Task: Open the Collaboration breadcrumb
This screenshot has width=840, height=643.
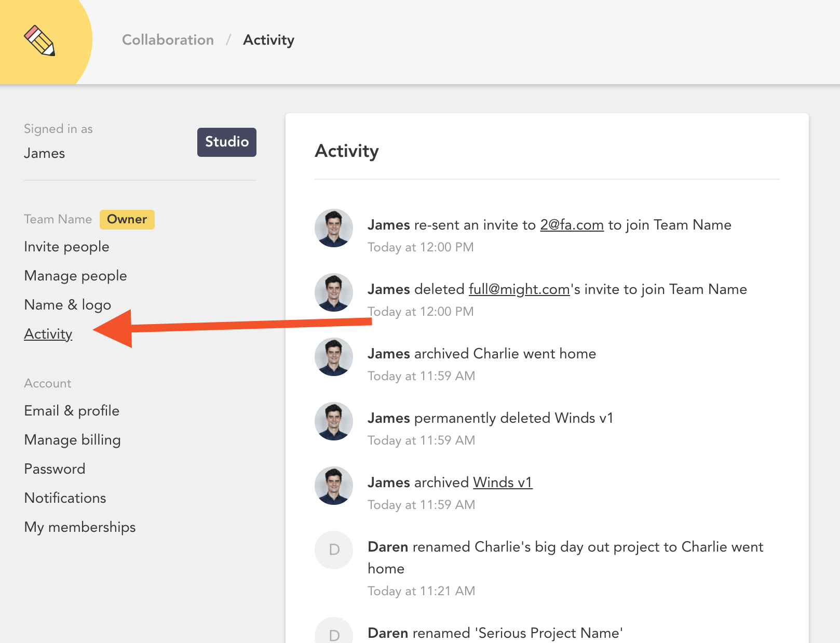Action: 168,40
